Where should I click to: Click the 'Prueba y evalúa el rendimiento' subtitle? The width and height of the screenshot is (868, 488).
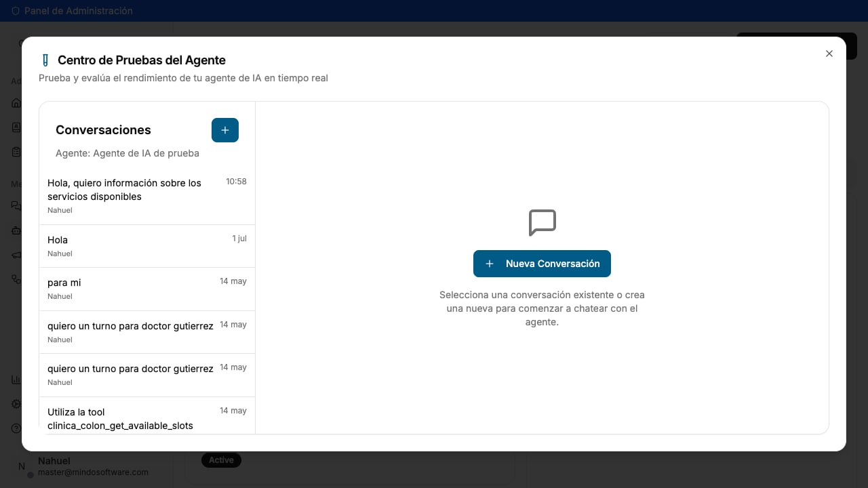point(183,78)
